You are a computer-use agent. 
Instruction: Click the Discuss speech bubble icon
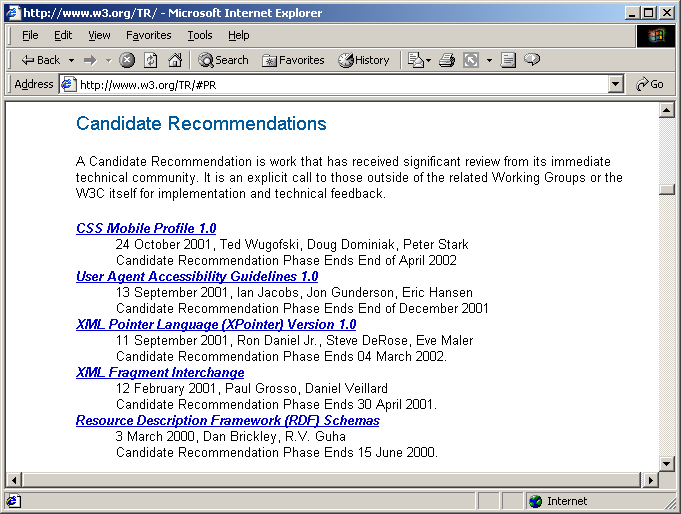tap(532, 60)
